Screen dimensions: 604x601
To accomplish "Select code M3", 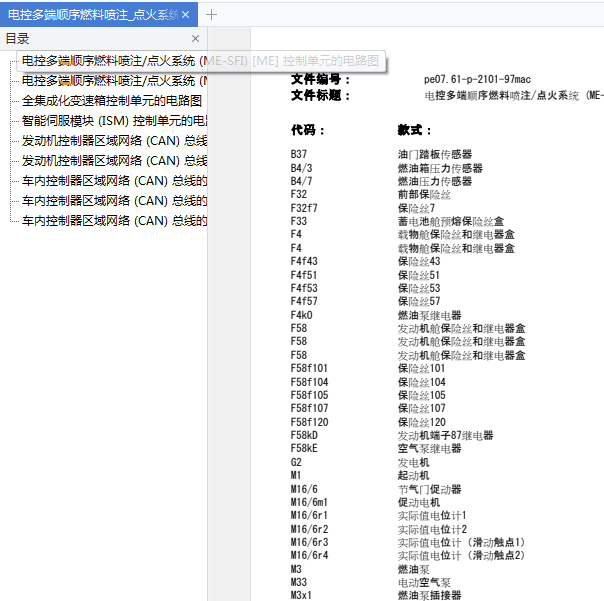I will [296, 569].
